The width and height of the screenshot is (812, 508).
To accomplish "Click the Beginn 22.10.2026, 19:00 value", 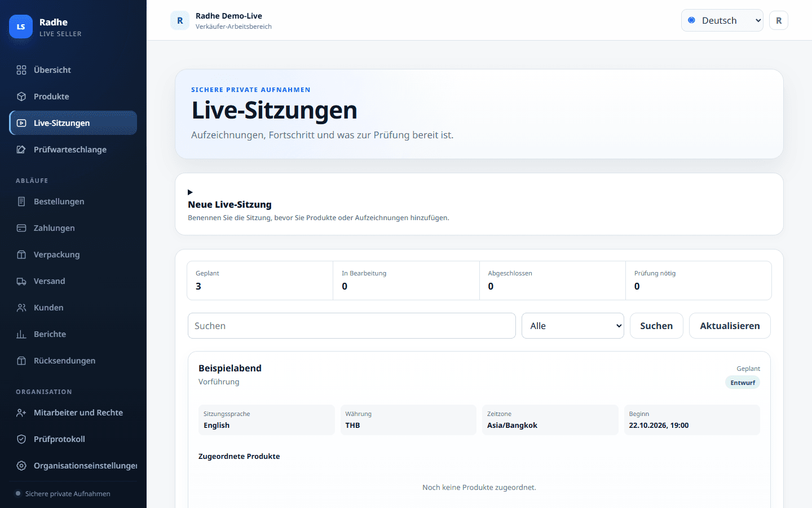I will [659, 426].
